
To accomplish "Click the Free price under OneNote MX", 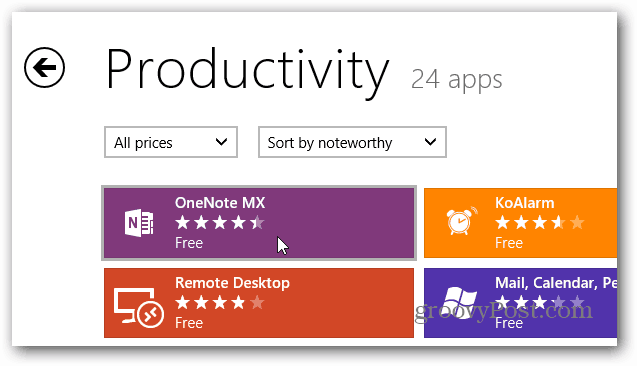I will point(189,243).
